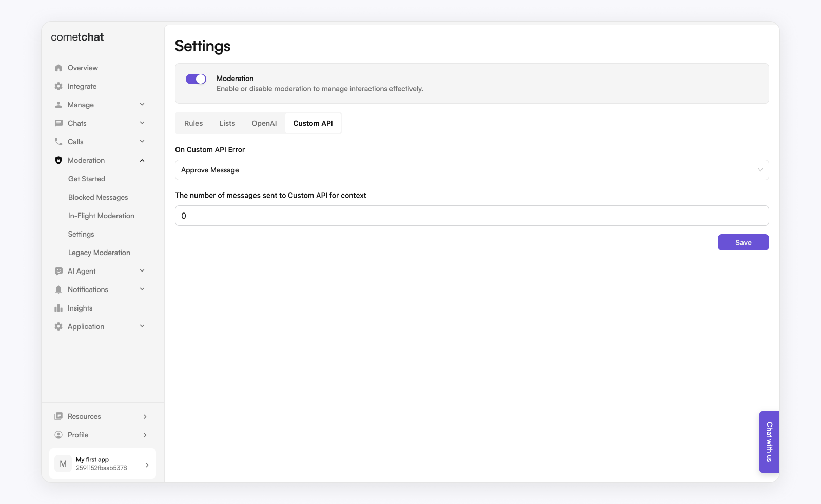The image size is (821, 504).
Task: Click the Notifications bell icon
Action: 58,289
